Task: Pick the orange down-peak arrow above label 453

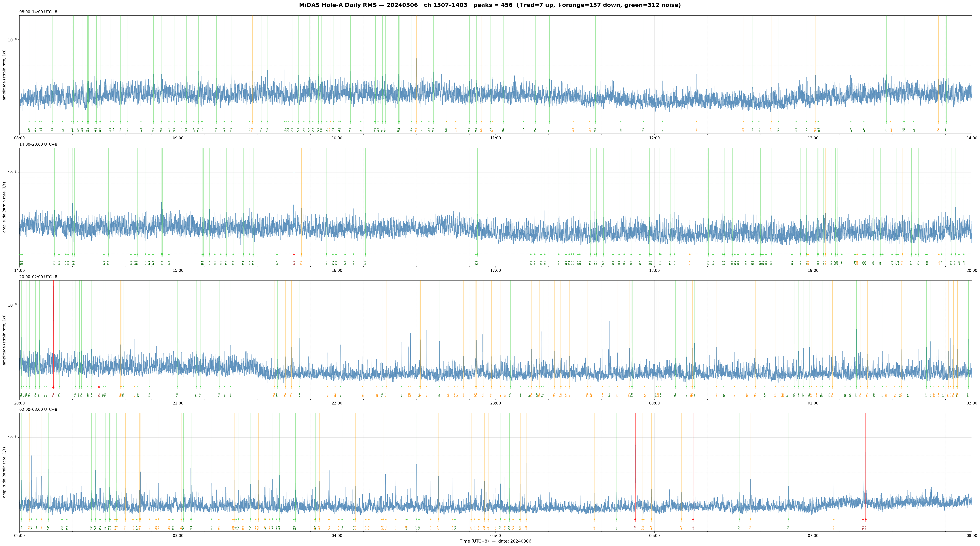Action: [x=833, y=519]
